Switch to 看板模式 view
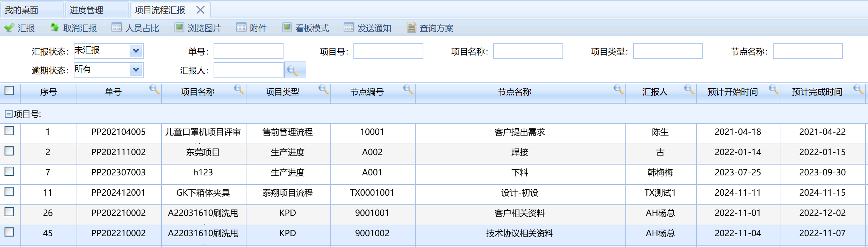Viewport: 868px width, 247px height. pos(287,28)
